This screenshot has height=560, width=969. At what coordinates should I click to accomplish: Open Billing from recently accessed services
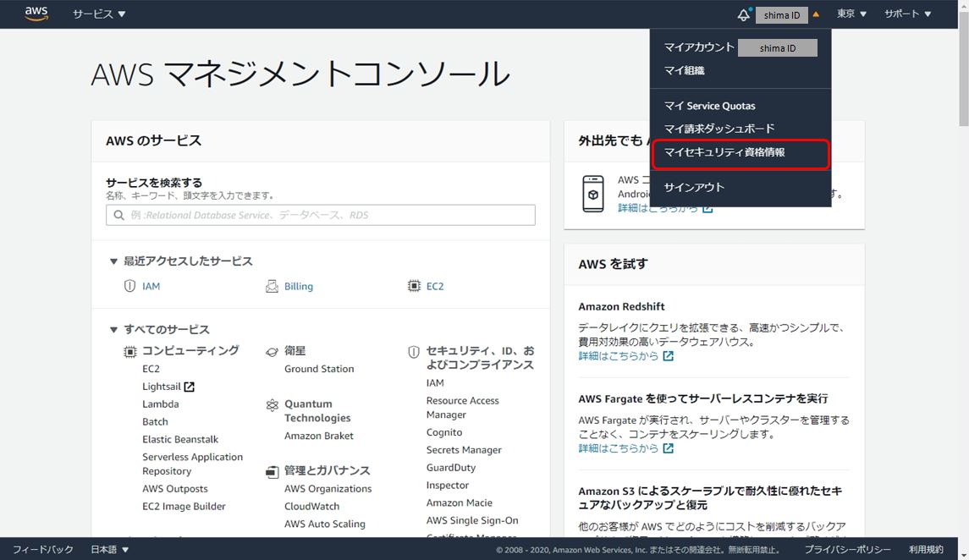[299, 287]
